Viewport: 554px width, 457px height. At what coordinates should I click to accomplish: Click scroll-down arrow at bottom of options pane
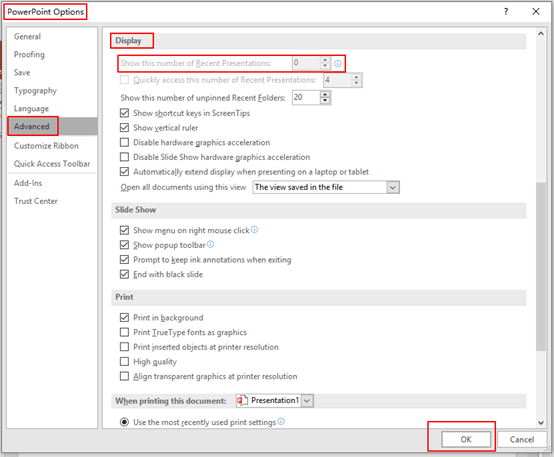541,423
